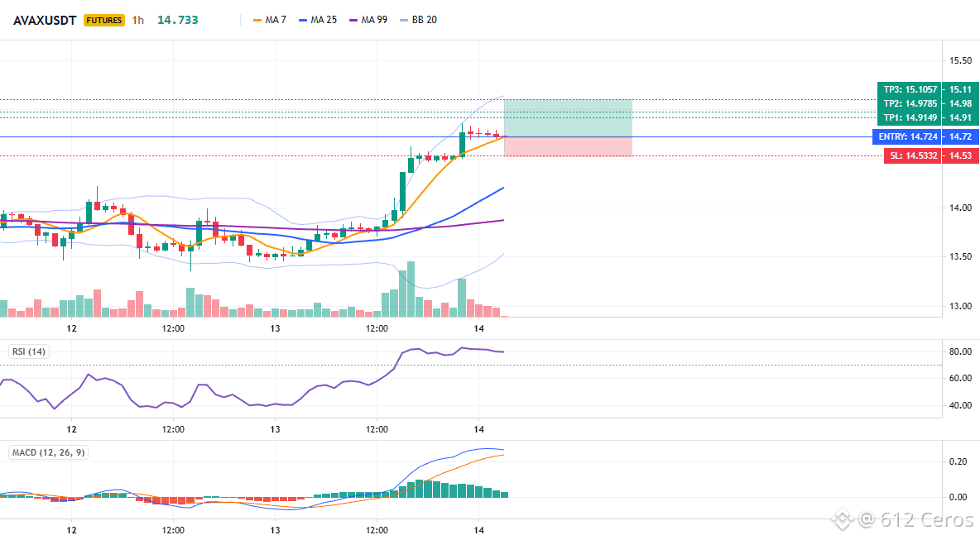The height and width of the screenshot is (540, 980).
Task: Click the green take-profit zone rectangle
Action: coord(568,118)
